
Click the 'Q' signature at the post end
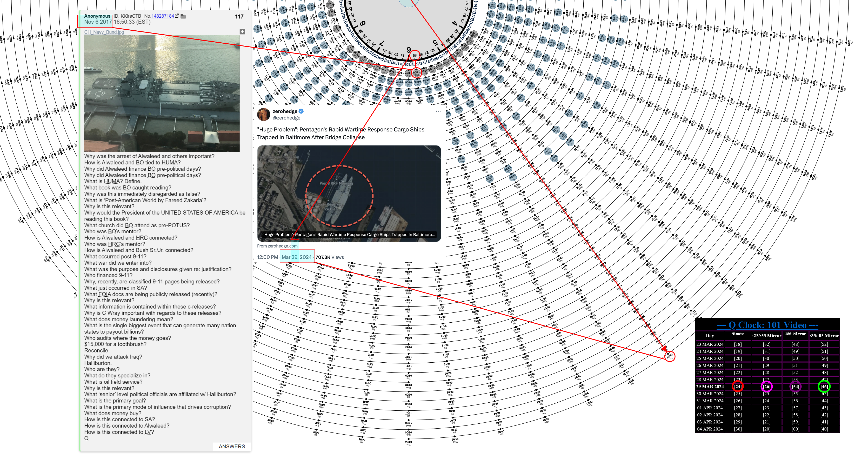(x=86, y=438)
